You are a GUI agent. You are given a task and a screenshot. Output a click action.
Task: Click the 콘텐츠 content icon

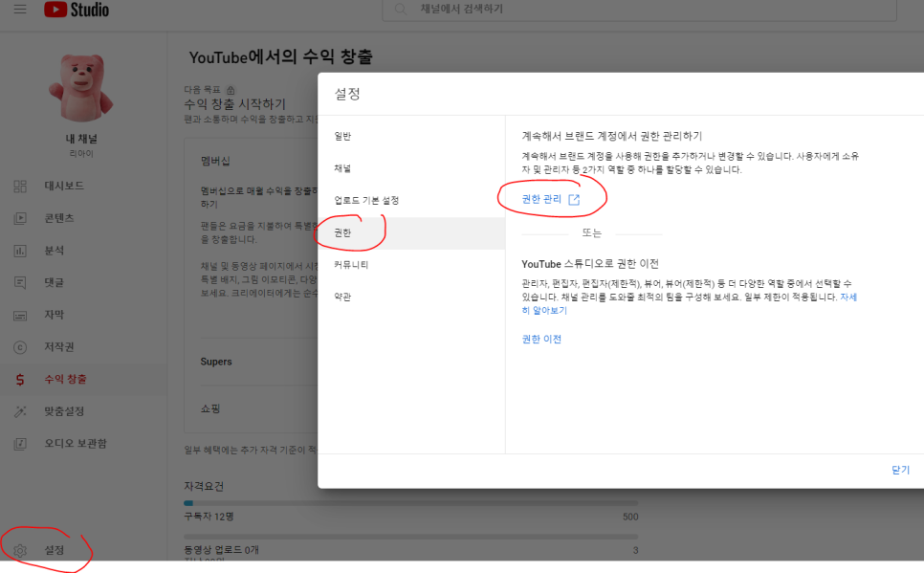pos(20,218)
